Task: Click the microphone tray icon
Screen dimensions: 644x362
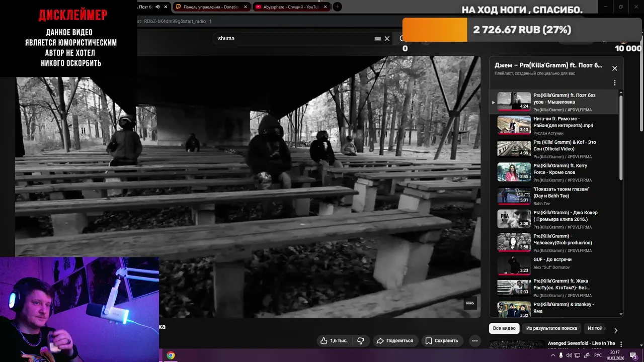Action: [x=561, y=355]
